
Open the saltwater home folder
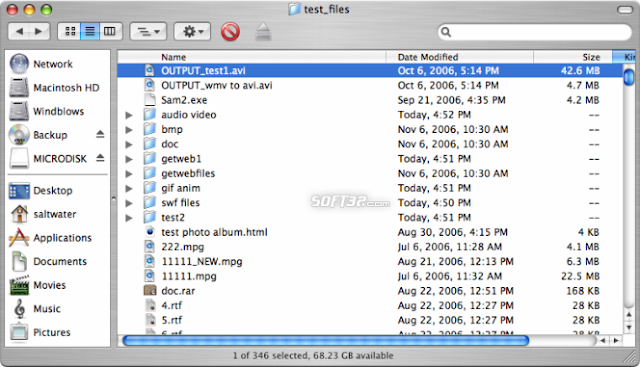point(43,214)
